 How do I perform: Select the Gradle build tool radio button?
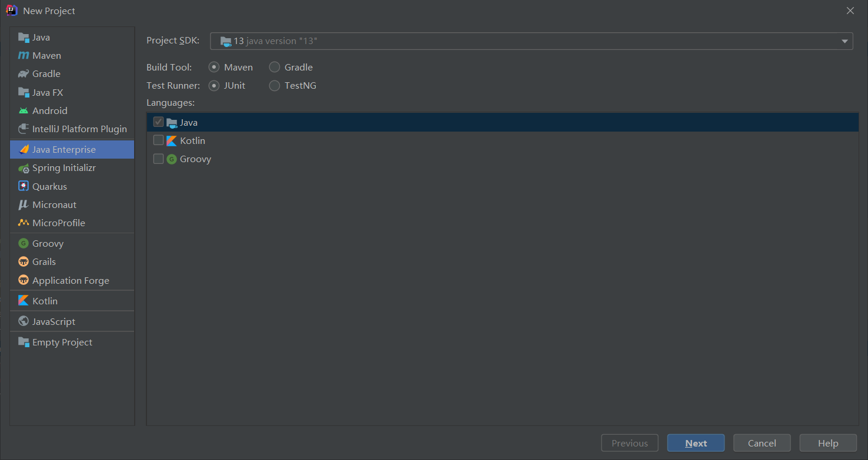274,67
